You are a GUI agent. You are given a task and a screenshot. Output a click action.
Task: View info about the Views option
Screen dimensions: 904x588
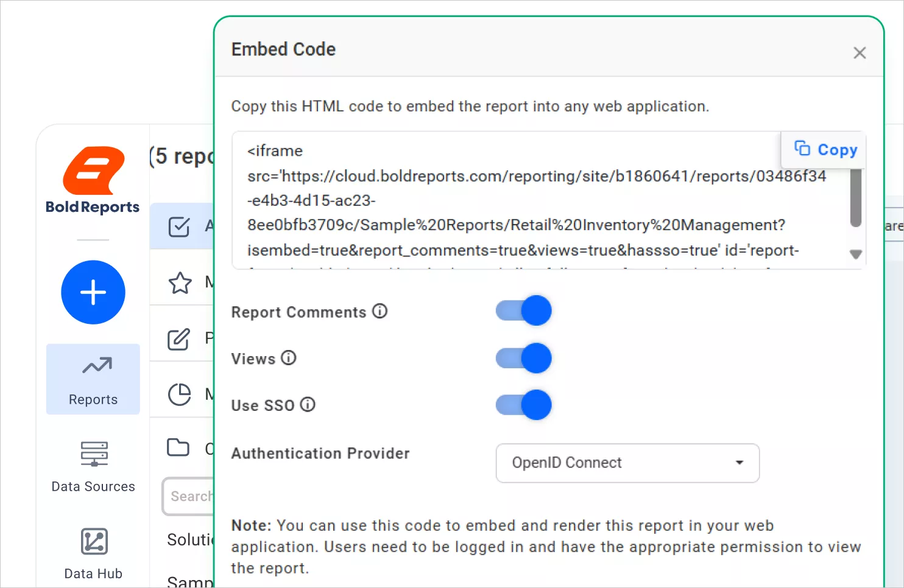point(289,358)
